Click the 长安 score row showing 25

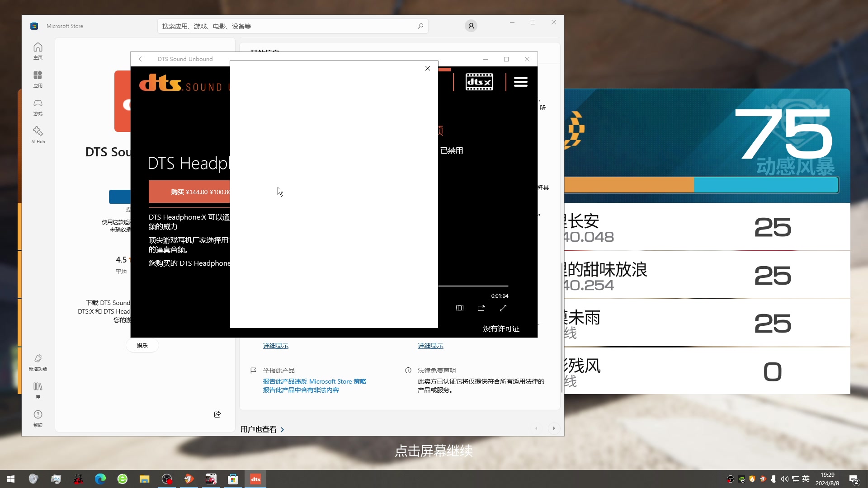[708, 227]
